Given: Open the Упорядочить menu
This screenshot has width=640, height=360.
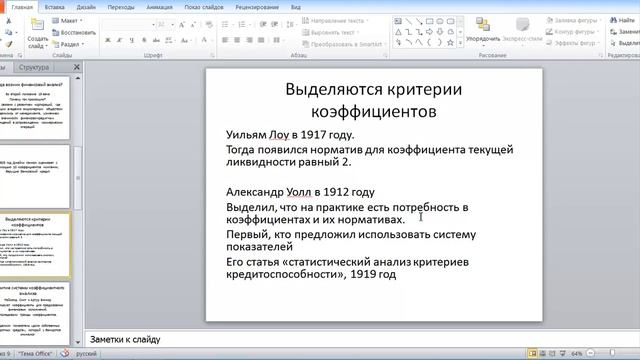Looking at the screenshot, I should [x=483, y=31].
